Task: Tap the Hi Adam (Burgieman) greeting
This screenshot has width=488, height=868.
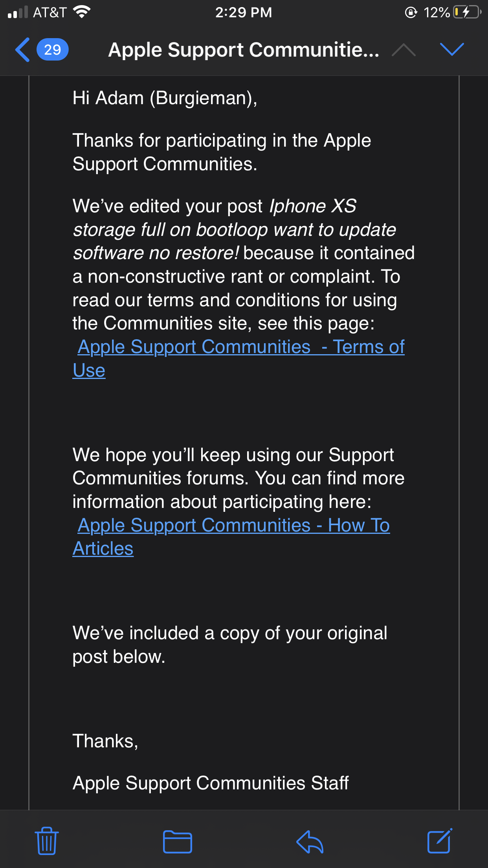Action: [x=165, y=98]
